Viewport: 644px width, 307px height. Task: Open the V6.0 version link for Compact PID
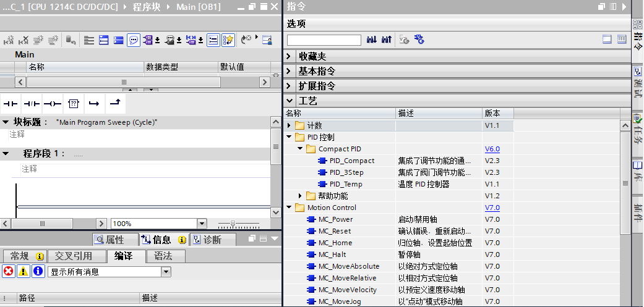pos(492,149)
